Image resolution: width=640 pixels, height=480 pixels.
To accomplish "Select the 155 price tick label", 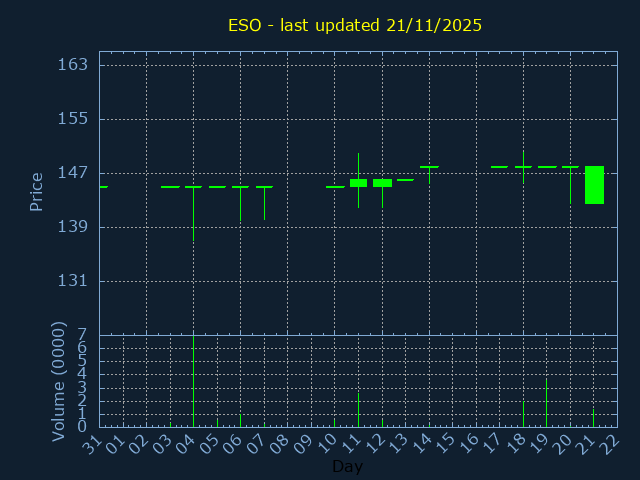I will [x=74, y=119].
